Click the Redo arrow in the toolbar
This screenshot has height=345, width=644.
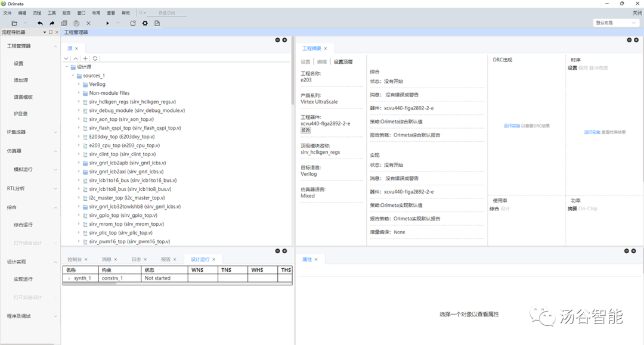click(x=52, y=23)
